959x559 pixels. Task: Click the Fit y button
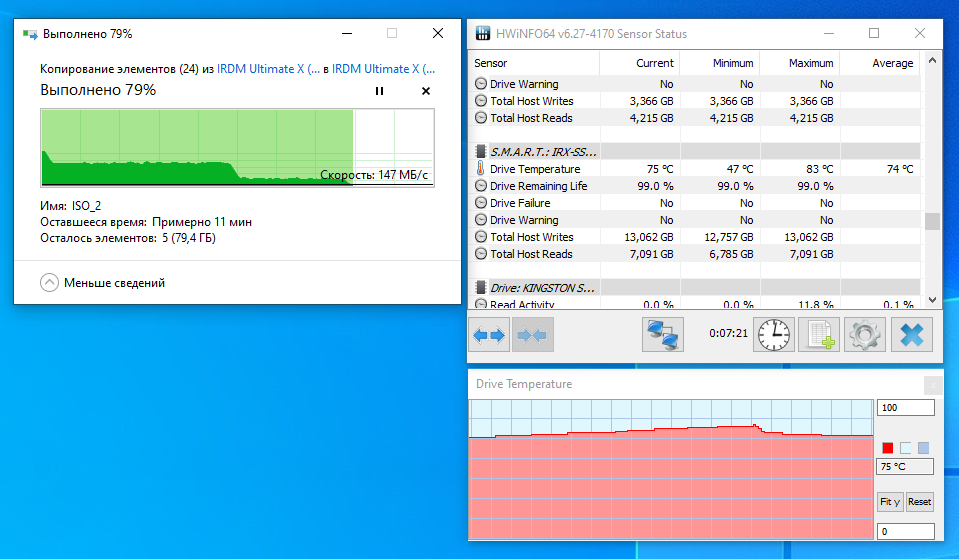tap(890, 502)
